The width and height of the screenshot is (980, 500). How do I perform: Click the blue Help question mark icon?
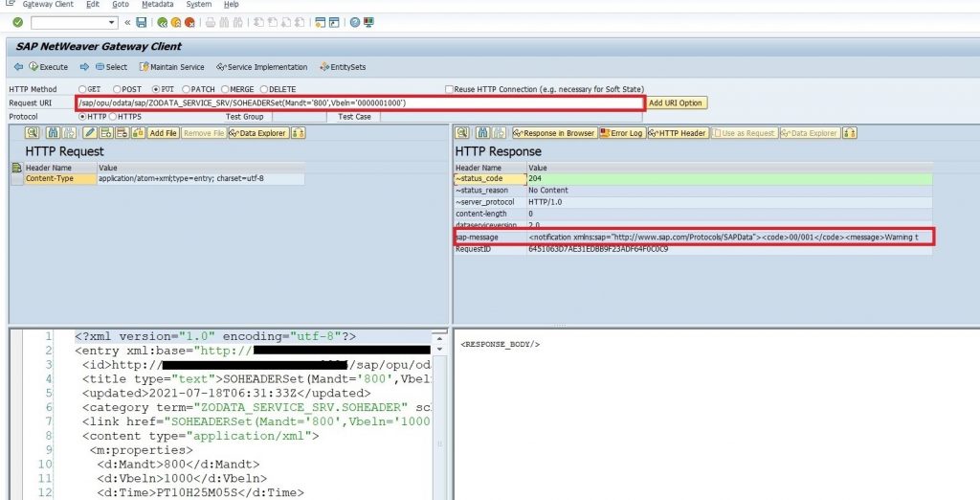pyautogui.click(x=355, y=23)
